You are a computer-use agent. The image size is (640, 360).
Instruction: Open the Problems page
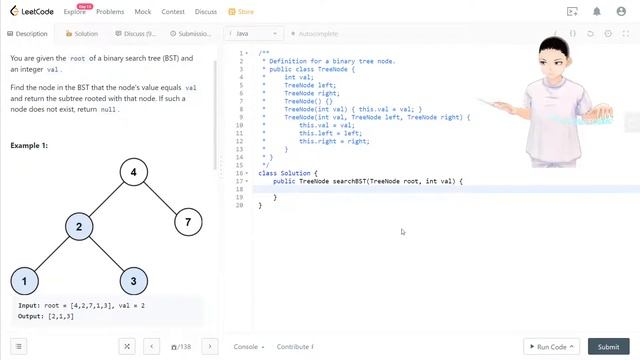pos(110,12)
